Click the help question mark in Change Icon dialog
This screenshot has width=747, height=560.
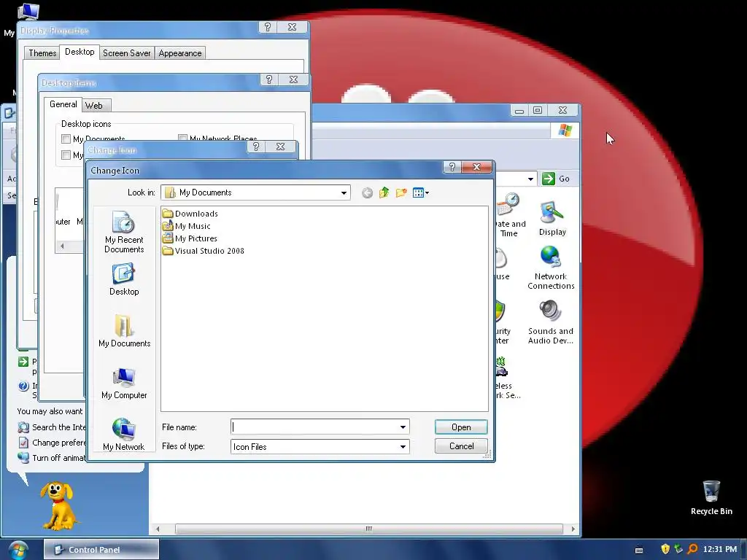(x=452, y=167)
